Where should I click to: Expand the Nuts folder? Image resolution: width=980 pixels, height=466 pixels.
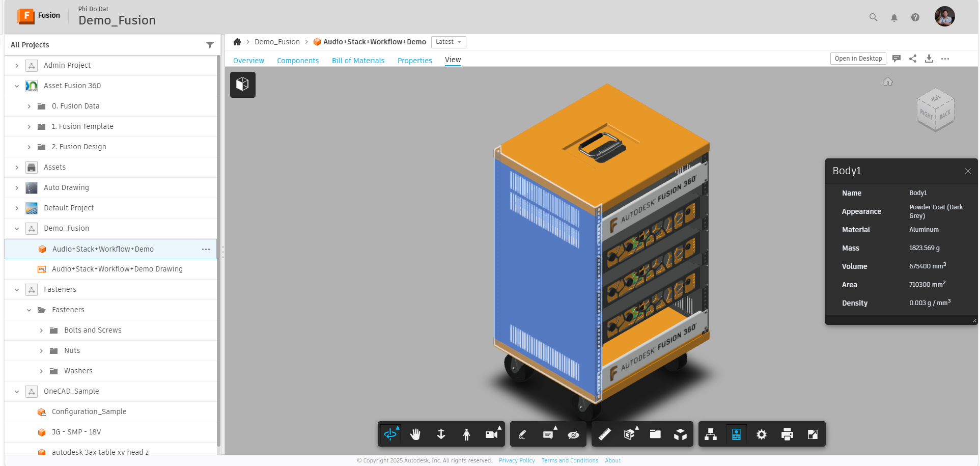41,351
